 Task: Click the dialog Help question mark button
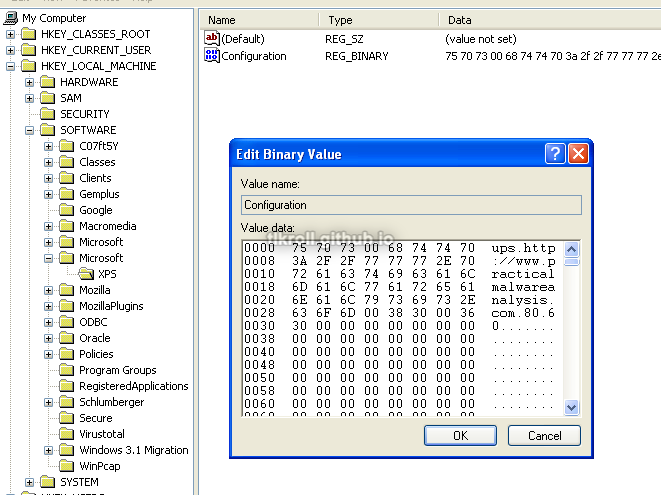click(x=555, y=154)
